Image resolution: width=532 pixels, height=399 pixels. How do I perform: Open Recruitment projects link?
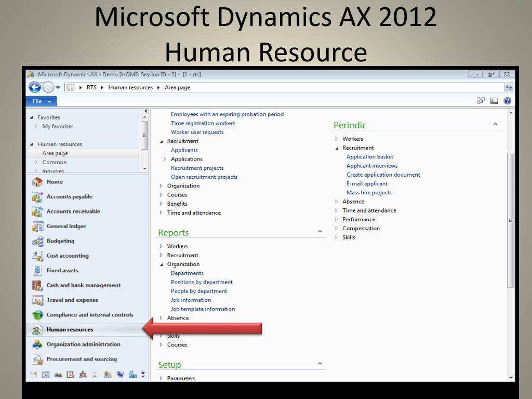click(197, 168)
